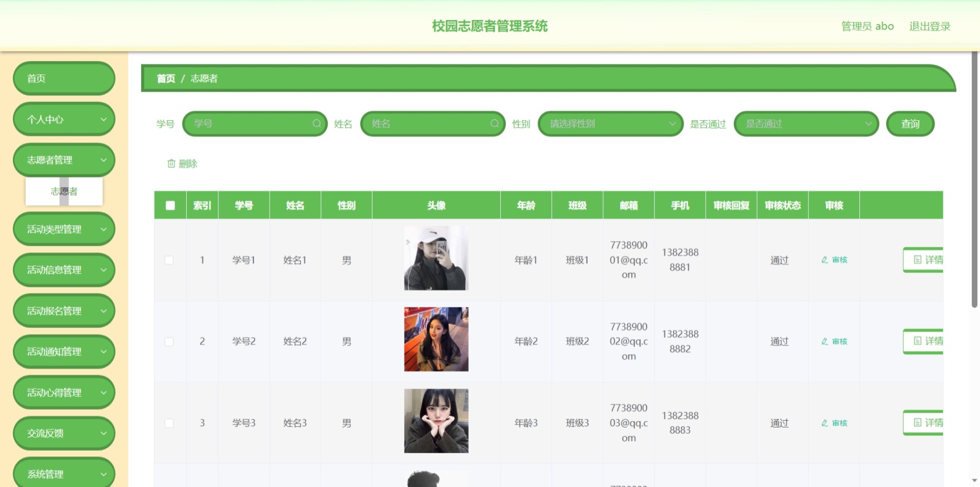Click the 首页 breadcrumb link
Image resolution: width=980 pixels, height=487 pixels.
point(166,78)
